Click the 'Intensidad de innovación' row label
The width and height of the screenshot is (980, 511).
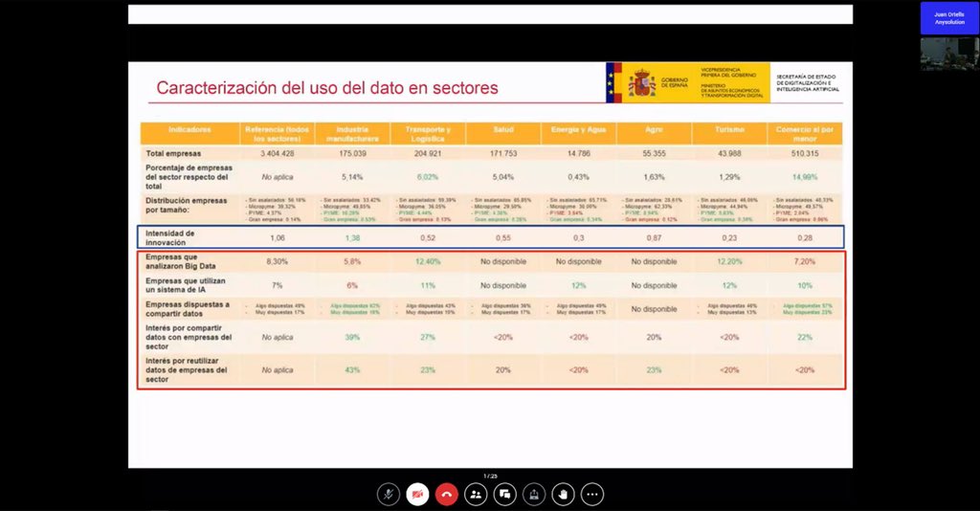(x=170, y=238)
